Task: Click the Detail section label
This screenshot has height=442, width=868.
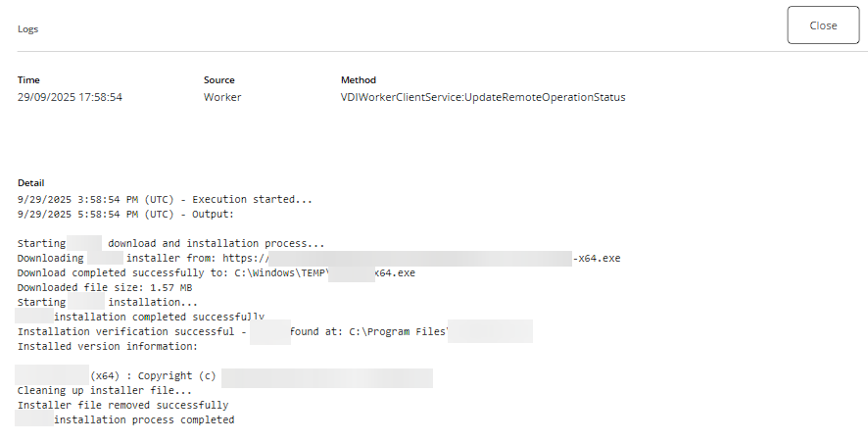Action: point(31,183)
